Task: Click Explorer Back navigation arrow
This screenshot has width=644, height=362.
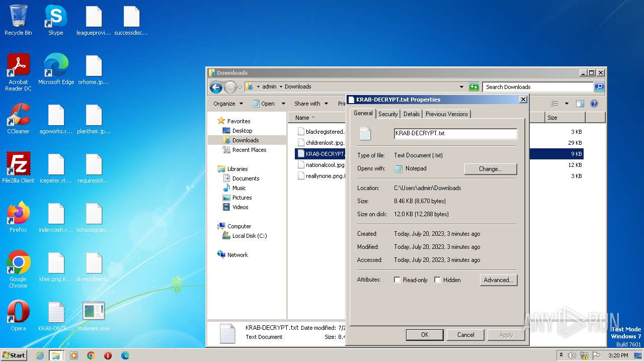Action: [x=216, y=87]
